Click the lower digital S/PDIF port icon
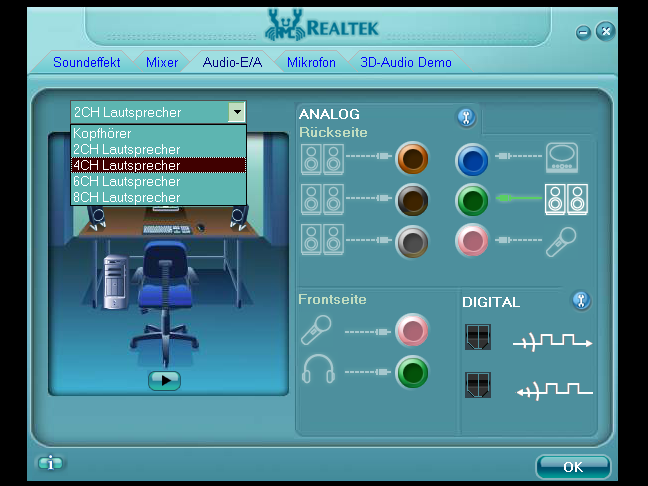The width and height of the screenshot is (648, 486). pos(478,385)
